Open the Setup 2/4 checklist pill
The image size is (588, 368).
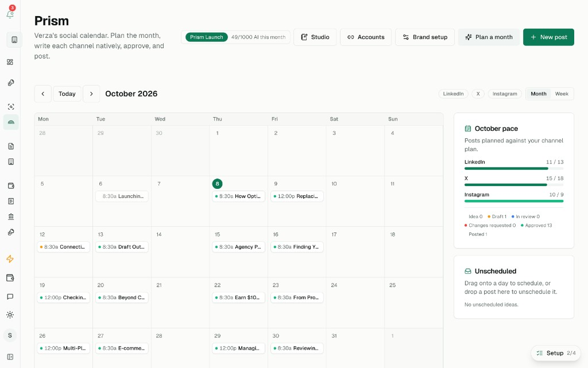point(556,353)
